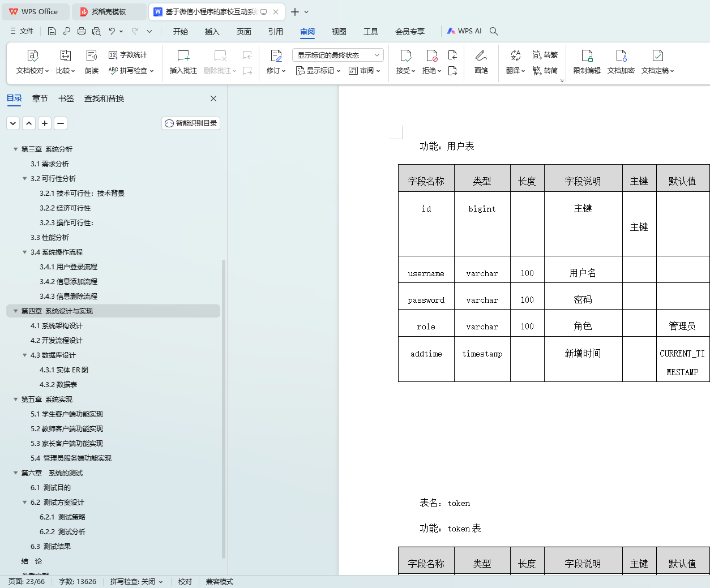The width and height of the screenshot is (710, 588).
Task: Switch to 视图 ribbon tab
Action: click(339, 32)
